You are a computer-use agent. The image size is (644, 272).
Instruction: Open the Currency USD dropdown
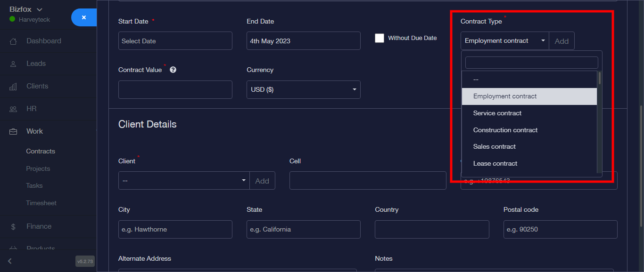[x=303, y=89]
